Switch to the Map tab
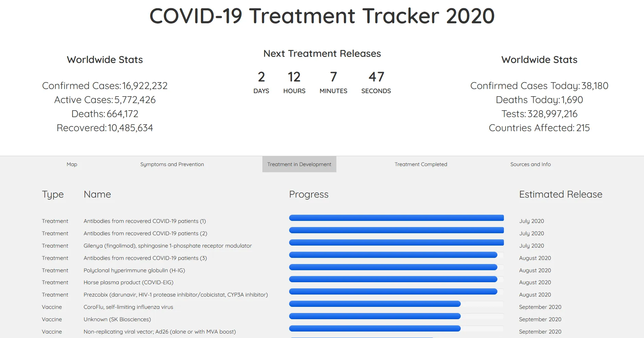The image size is (644, 338). (72, 164)
